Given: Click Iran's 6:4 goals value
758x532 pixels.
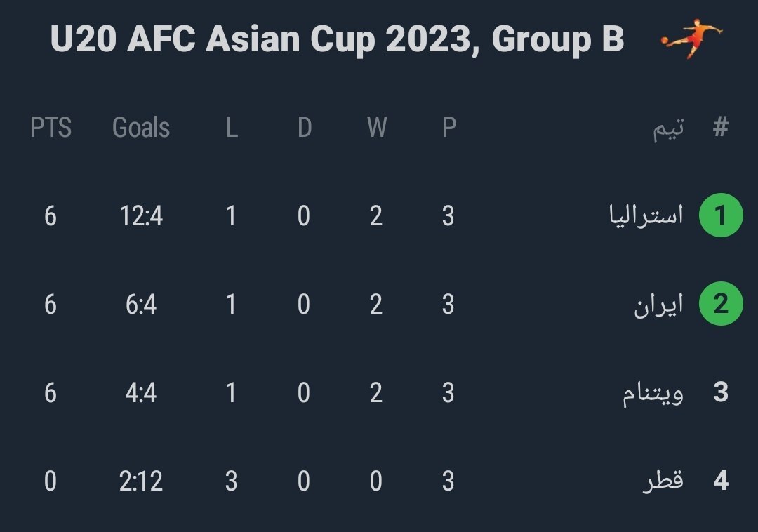Looking at the screenshot, I should [x=141, y=305].
